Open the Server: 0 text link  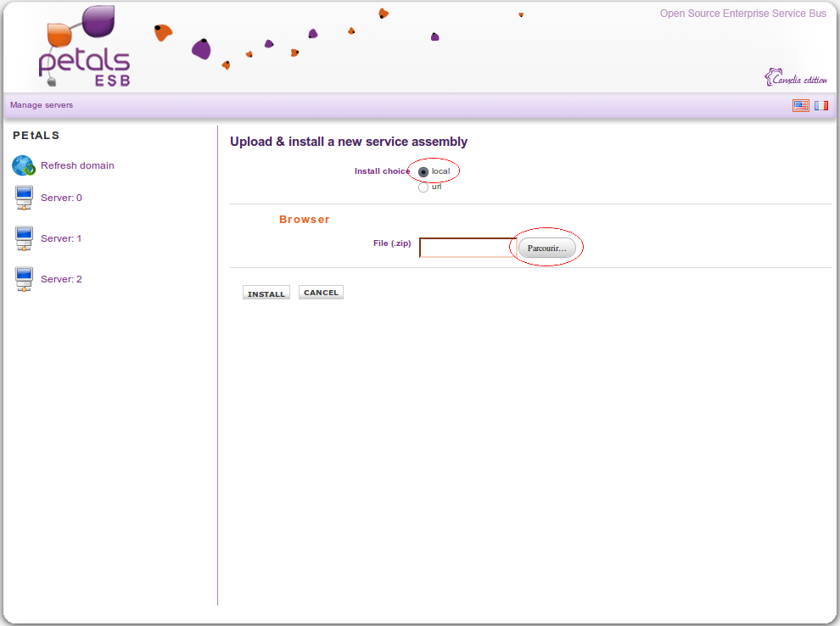[61, 198]
